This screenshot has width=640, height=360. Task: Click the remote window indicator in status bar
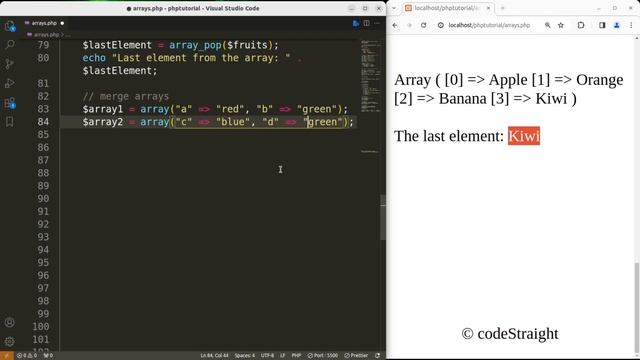(x=7, y=356)
